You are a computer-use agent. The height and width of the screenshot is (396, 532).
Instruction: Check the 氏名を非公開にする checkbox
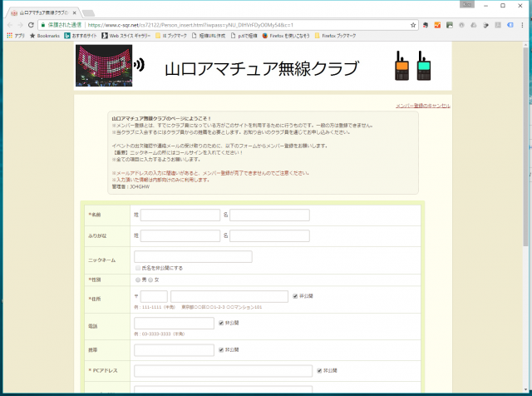tap(137, 268)
